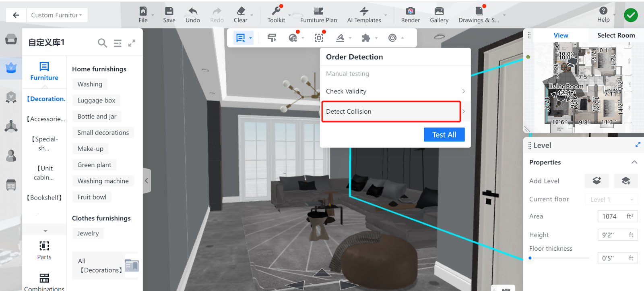Choose the Washing machine tag
644x291 pixels.
(x=103, y=181)
